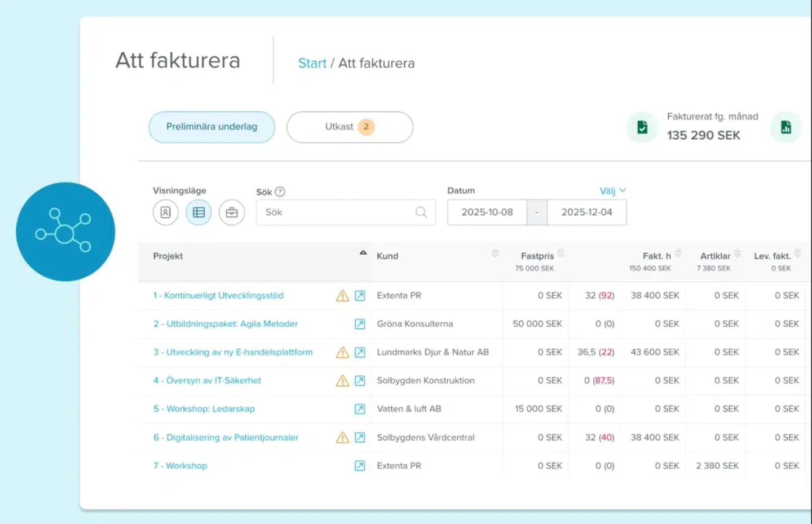Click the Utkast count badge 2
The height and width of the screenshot is (524, 812).
tap(366, 127)
